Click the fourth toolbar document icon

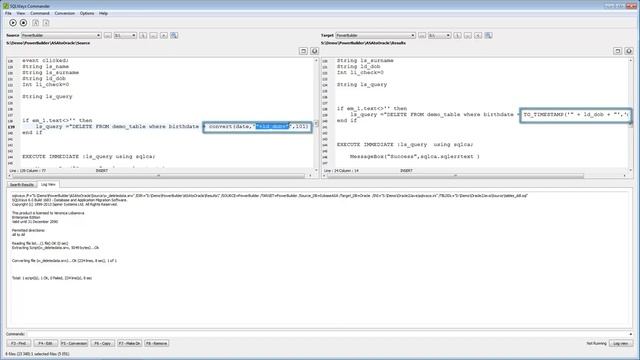pos(46,23)
